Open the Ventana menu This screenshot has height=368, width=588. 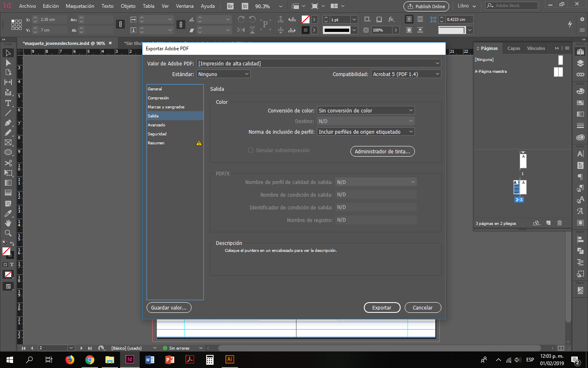coord(185,6)
